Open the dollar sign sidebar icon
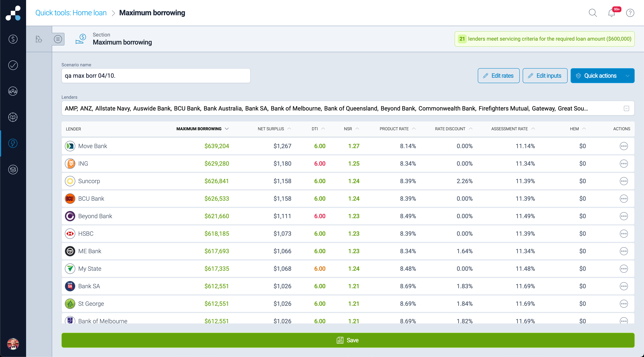The image size is (644, 357). pos(13,39)
